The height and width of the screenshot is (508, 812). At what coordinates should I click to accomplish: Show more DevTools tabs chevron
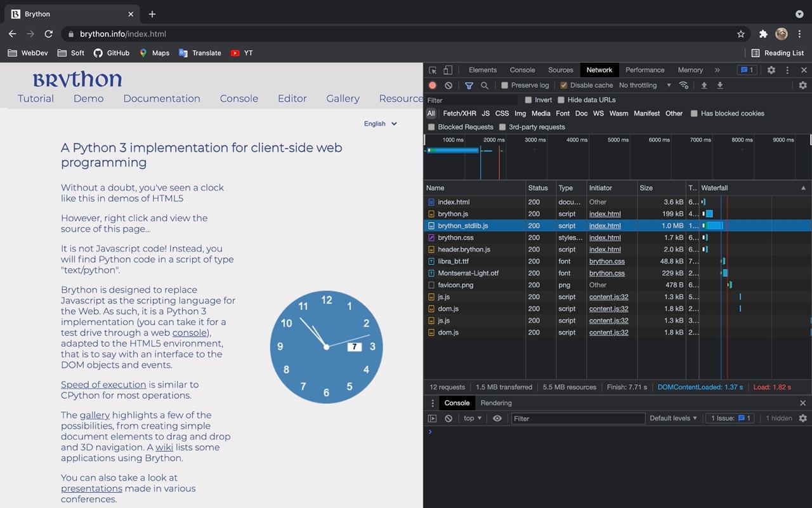[717, 70]
